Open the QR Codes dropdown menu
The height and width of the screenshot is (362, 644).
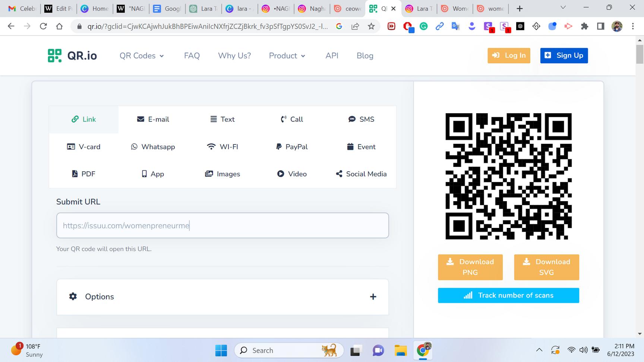[142, 55]
